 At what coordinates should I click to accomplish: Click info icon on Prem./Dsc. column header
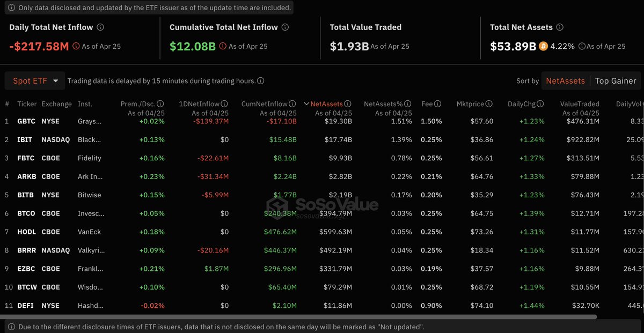click(160, 104)
